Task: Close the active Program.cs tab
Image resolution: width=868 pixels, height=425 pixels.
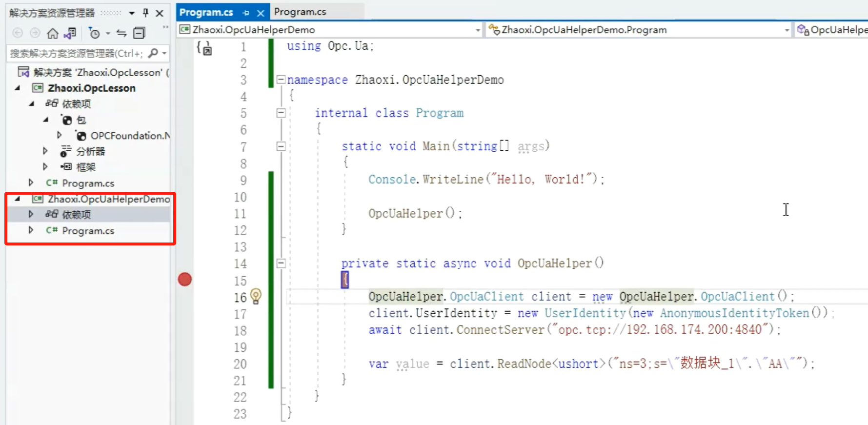Action: coord(261,13)
